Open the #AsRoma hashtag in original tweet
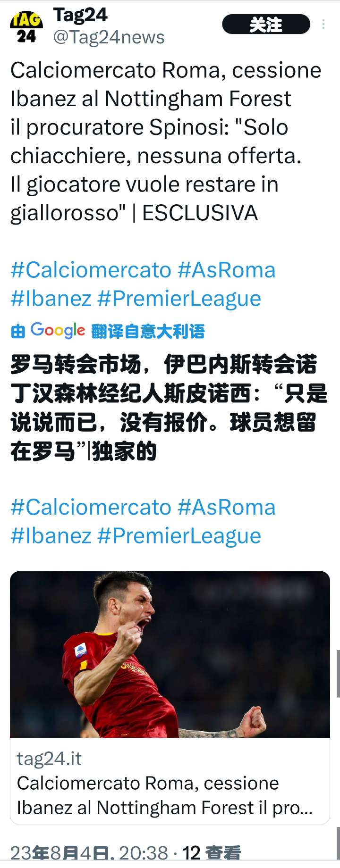Image resolution: width=340 pixels, height=868 pixels. tap(227, 270)
